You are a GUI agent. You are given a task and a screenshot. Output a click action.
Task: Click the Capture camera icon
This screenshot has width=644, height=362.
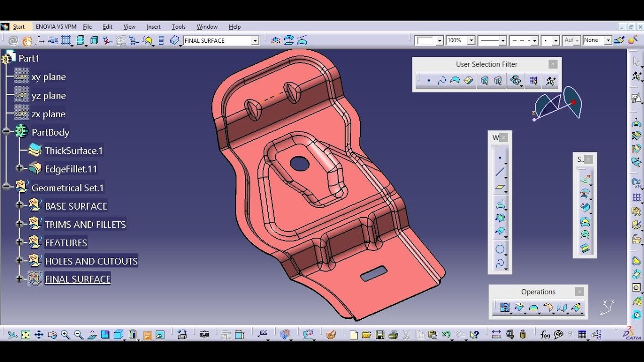(x=204, y=334)
